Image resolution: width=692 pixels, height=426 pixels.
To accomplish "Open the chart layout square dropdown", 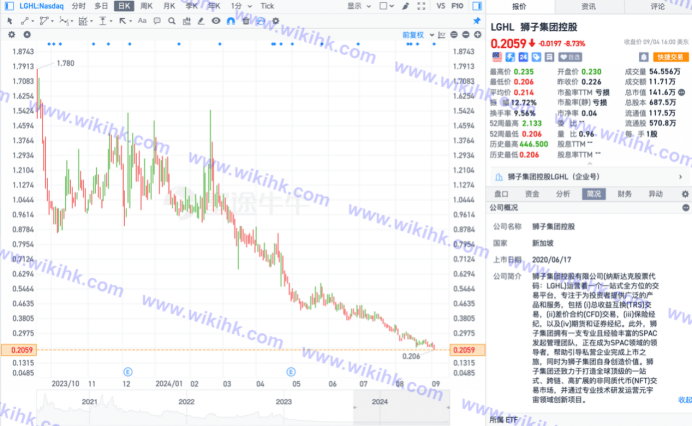I will (387, 6).
